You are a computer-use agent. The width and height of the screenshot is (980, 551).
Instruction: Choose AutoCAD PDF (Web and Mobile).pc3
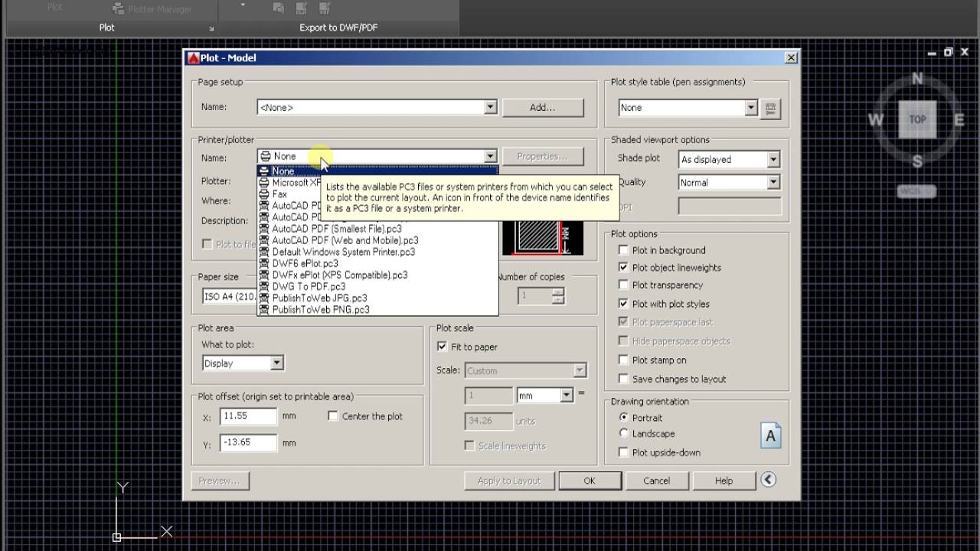tap(377, 240)
